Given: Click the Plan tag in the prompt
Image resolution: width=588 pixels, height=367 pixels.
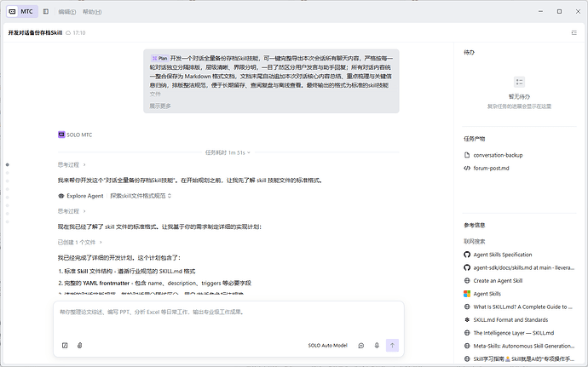Looking at the screenshot, I should [x=159, y=58].
